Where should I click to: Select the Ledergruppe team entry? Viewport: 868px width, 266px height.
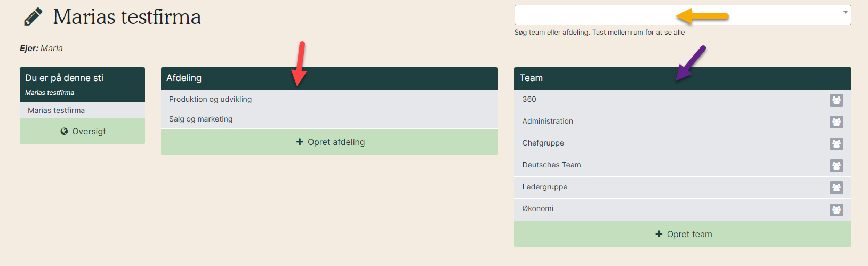pyautogui.click(x=544, y=187)
